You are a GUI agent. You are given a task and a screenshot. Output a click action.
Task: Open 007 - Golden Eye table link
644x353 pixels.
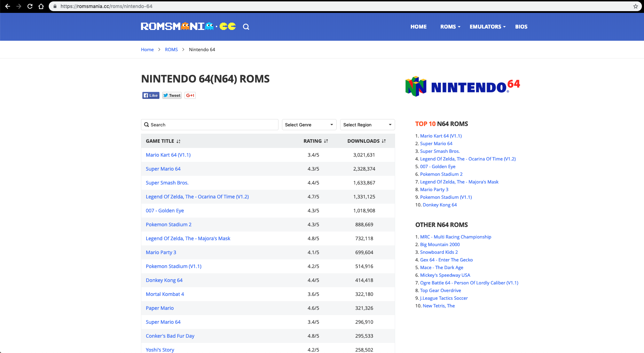(165, 211)
